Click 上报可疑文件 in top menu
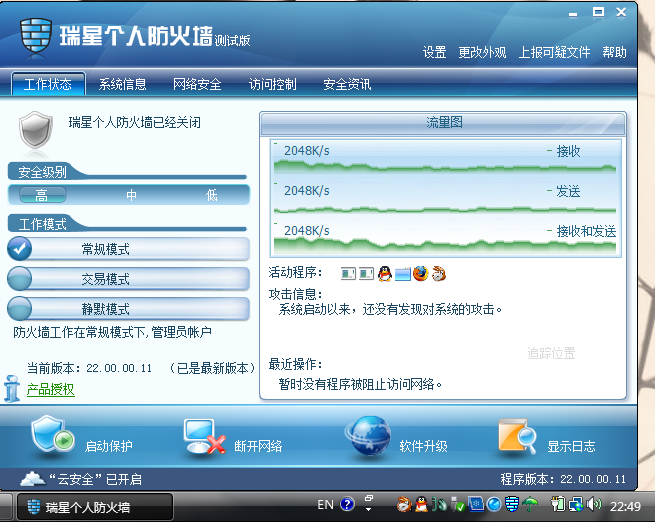The width and height of the screenshot is (655, 522). pyautogui.click(x=554, y=52)
